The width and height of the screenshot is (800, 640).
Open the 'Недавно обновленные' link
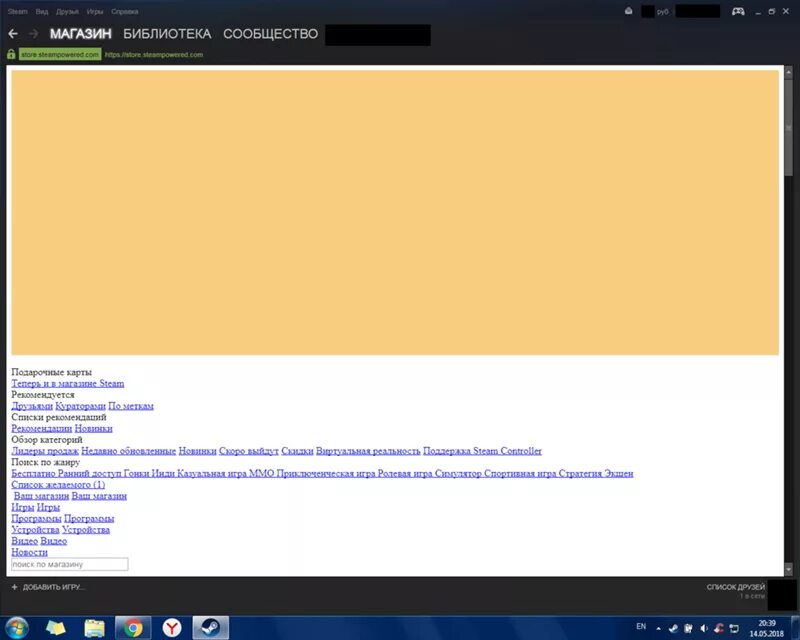(129, 451)
